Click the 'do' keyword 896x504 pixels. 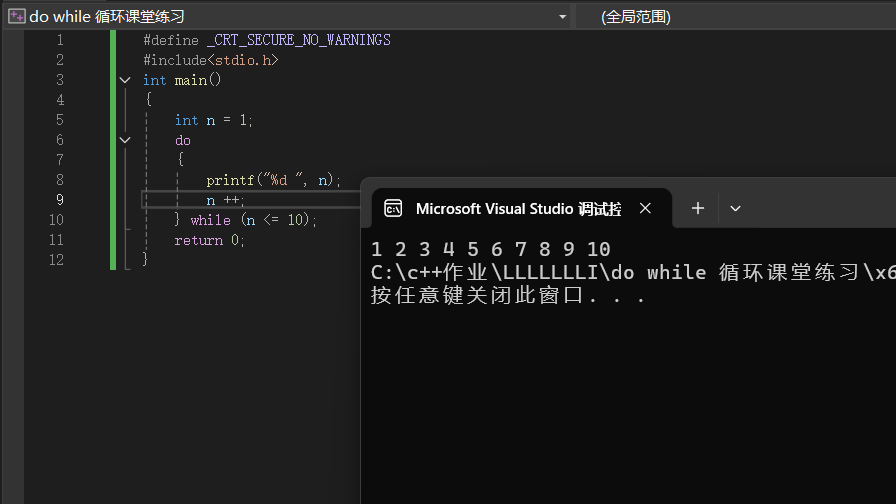[x=183, y=140]
